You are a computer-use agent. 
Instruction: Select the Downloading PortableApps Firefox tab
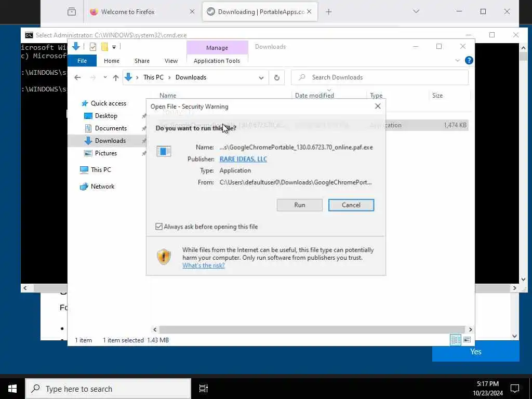260,12
